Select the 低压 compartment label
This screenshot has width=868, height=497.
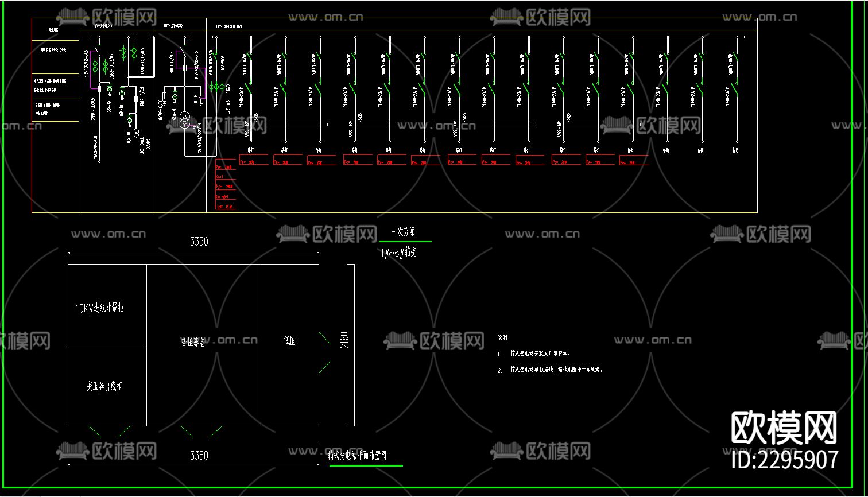click(x=289, y=341)
